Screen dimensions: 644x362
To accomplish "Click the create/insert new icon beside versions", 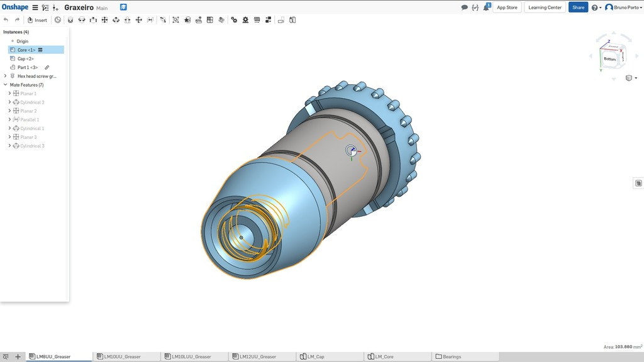I will (x=55, y=8).
